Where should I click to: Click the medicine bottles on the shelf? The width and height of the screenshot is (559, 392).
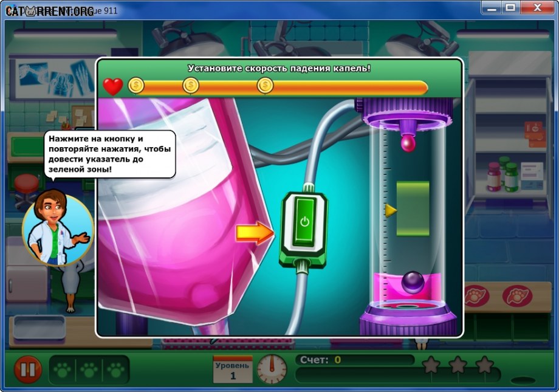click(x=502, y=175)
